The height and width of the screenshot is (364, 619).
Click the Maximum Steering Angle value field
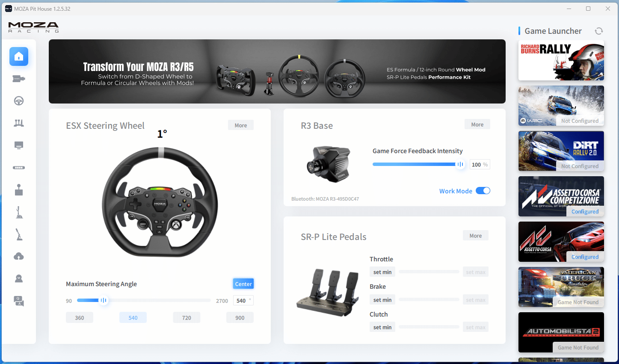(x=241, y=301)
